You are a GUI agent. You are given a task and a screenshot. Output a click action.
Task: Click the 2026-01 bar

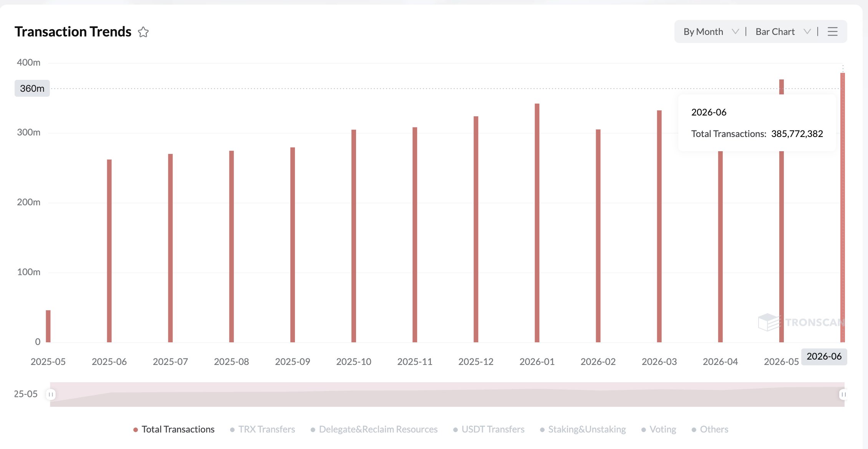[537, 223]
